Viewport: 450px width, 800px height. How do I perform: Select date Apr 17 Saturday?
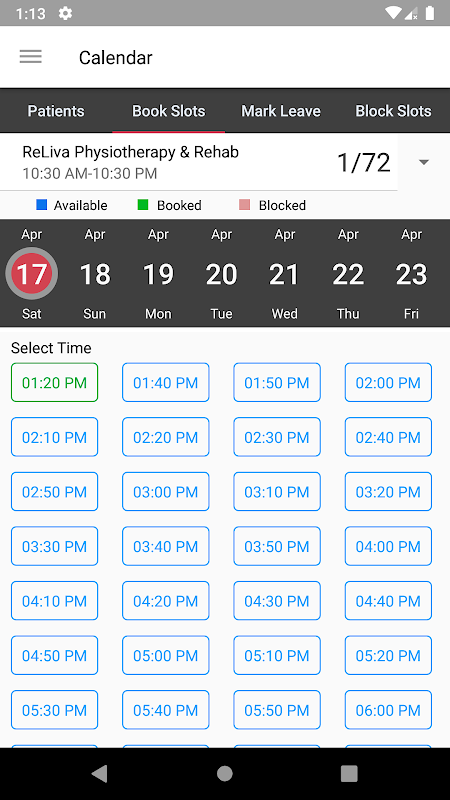point(32,273)
